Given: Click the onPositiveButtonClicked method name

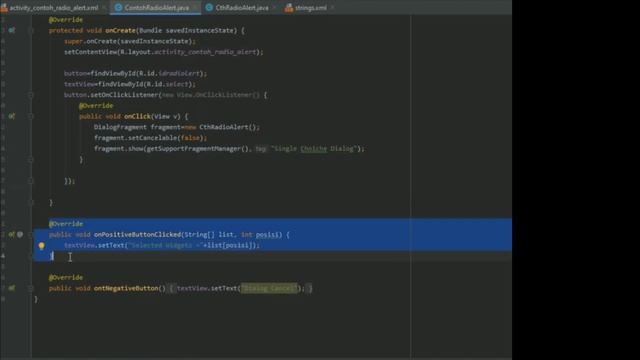Looking at the screenshot, I should coord(138,235).
